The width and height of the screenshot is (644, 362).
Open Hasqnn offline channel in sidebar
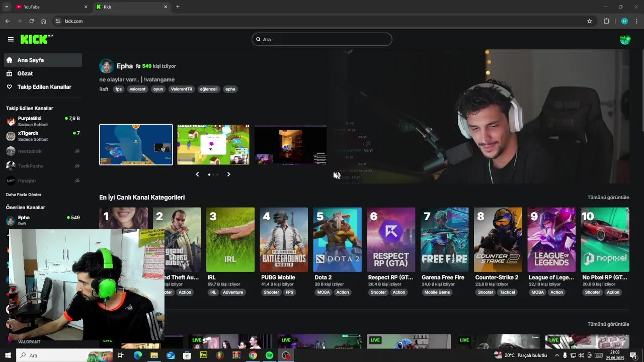click(x=43, y=180)
